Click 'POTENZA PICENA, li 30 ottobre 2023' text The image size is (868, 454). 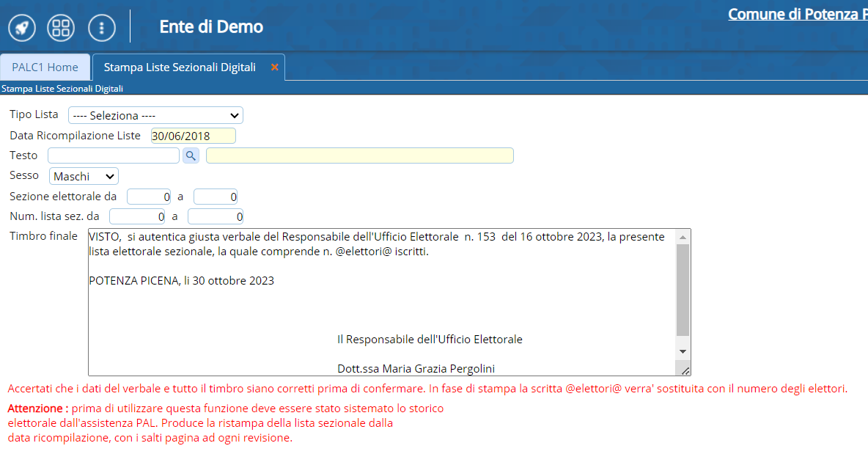coord(182,281)
